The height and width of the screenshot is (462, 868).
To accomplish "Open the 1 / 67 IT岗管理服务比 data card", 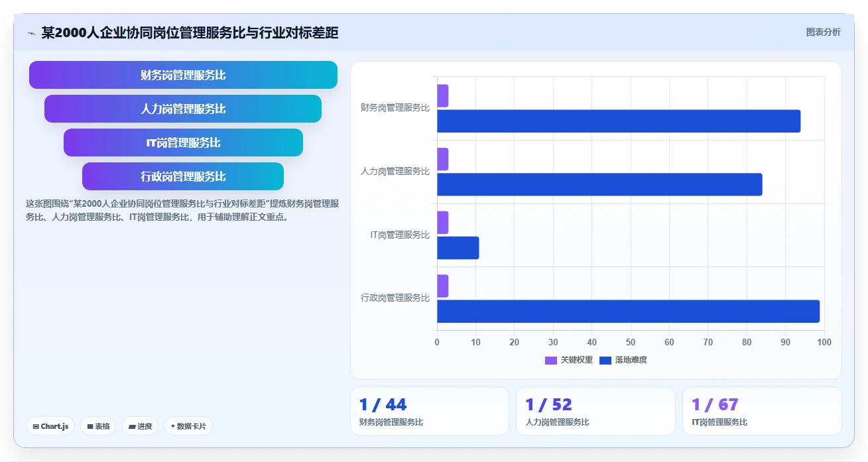I will click(762, 411).
